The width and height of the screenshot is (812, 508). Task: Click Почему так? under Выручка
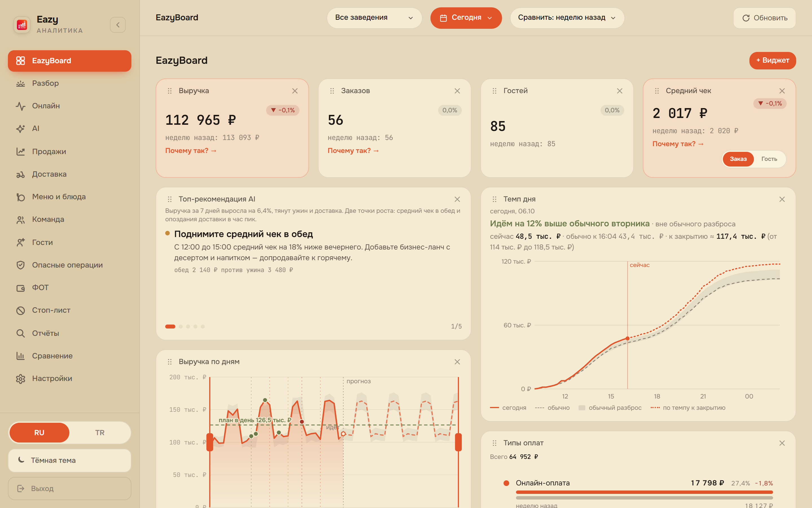point(191,151)
